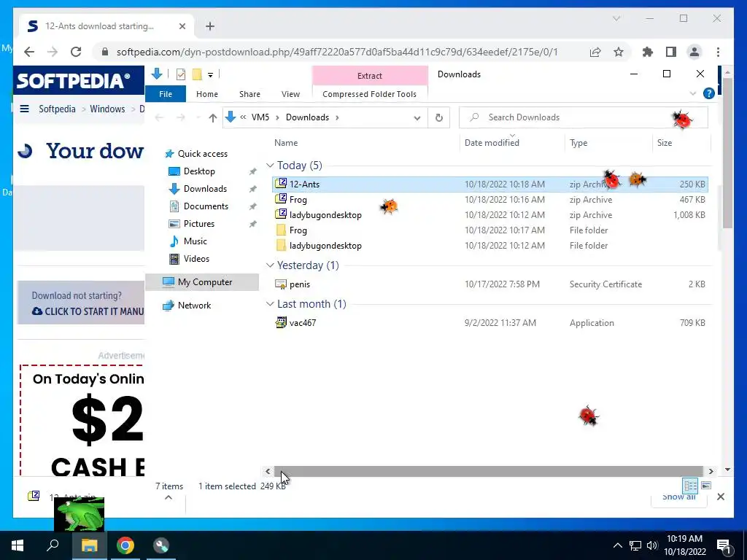The width and height of the screenshot is (747, 560).
Task: Reload the Softpedia page in Chrome
Action: [76, 52]
